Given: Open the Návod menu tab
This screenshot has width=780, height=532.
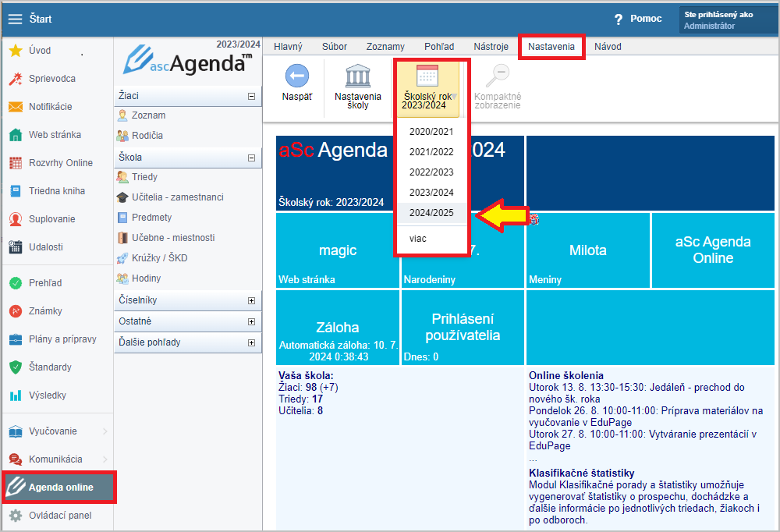Looking at the screenshot, I should [608, 47].
